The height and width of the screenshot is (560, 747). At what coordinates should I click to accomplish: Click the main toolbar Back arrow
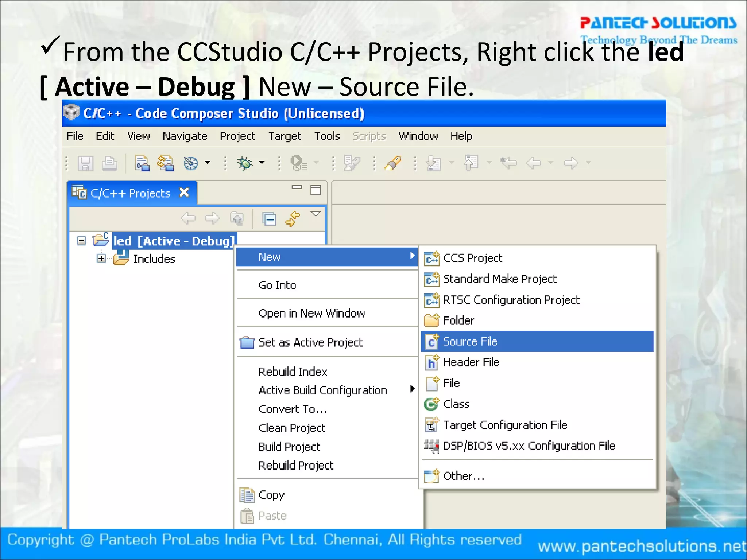click(x=534, y=163)
